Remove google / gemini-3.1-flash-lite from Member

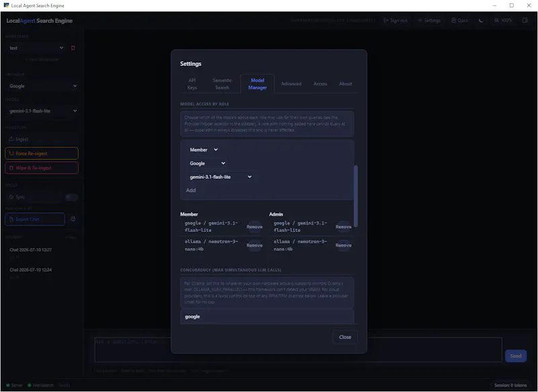[x=254, y=227]
